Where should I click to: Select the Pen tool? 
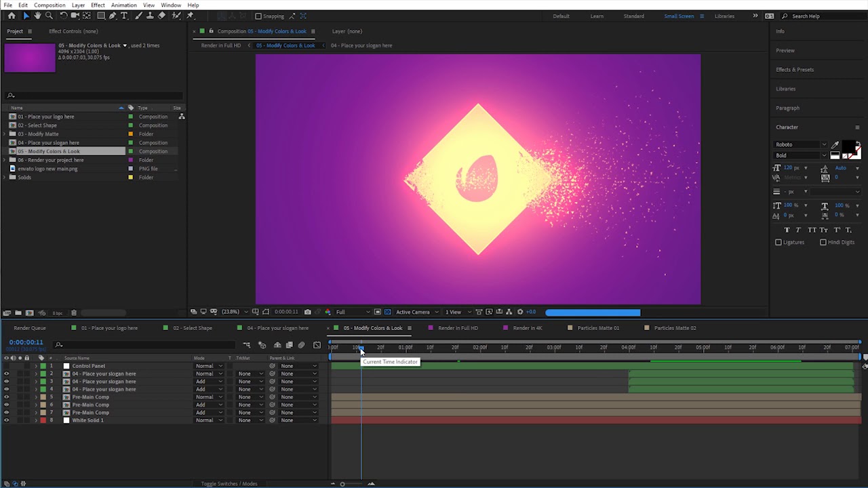tap(113, 16)
